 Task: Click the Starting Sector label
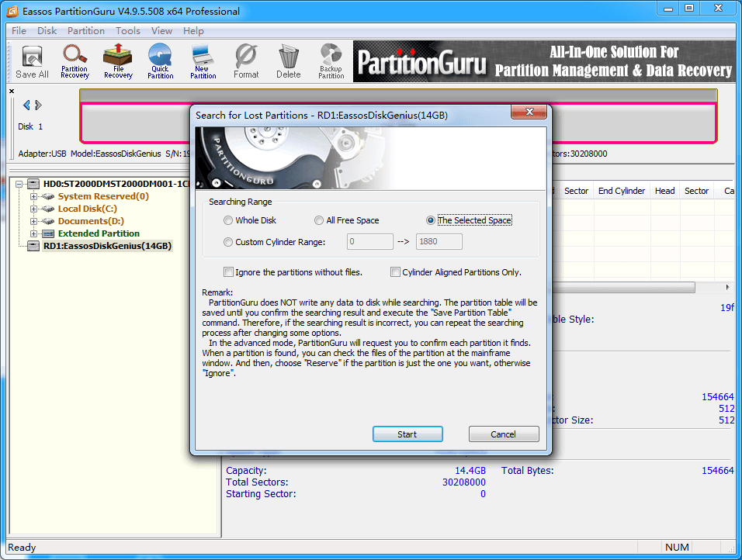coord(261,494)
